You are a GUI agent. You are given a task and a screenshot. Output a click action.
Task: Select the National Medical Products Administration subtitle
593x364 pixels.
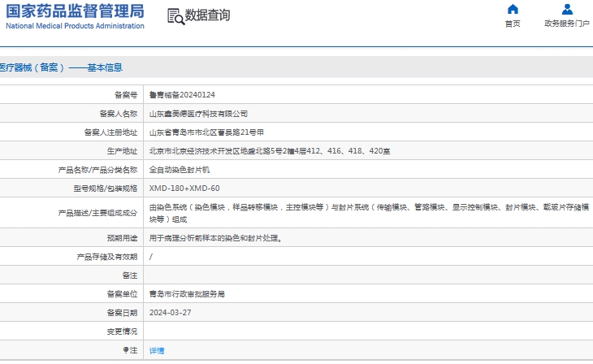(75, 26)
